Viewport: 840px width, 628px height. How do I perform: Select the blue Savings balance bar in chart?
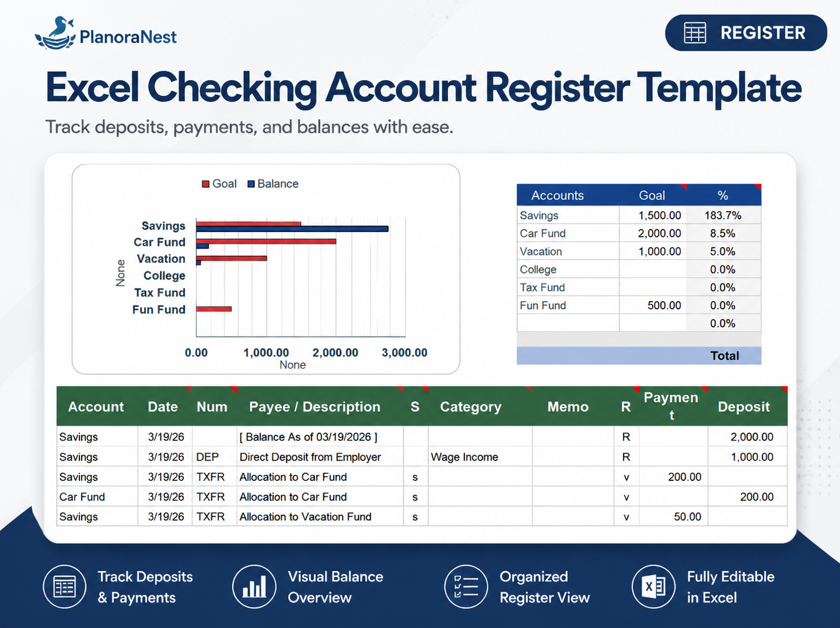(x=292, y=229)
